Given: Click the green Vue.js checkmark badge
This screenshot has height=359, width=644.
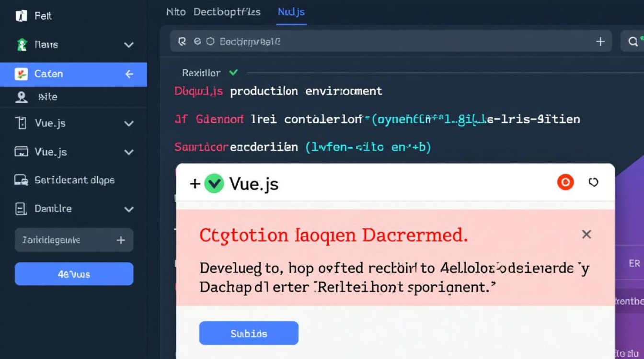Looking at the screenshot, I should [x=214, y=183].
